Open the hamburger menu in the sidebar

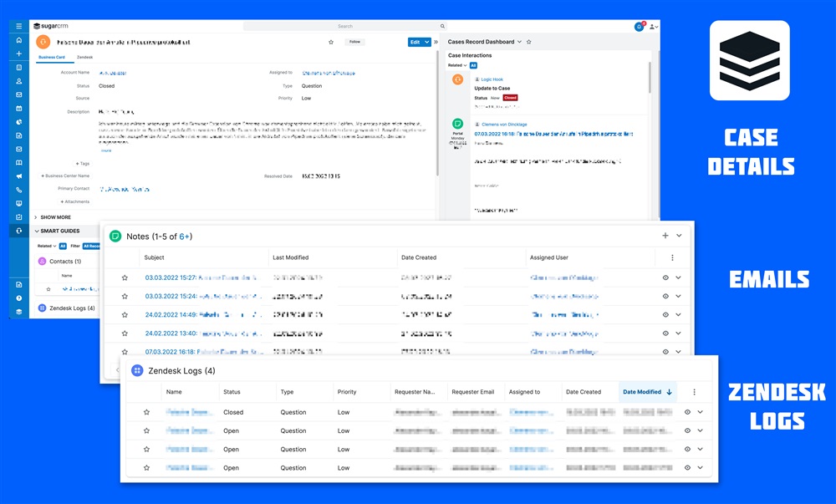point(18,27)
